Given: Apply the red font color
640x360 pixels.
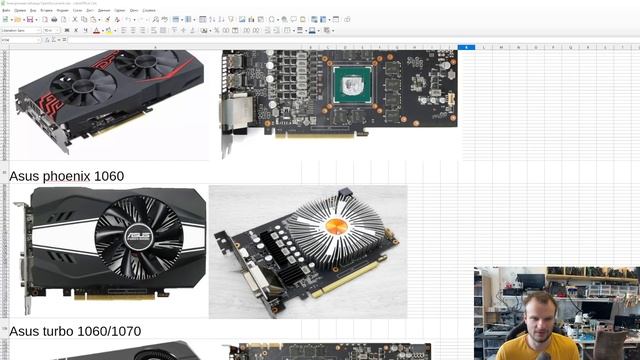Looking at the screenshot, I should (96, 30).
